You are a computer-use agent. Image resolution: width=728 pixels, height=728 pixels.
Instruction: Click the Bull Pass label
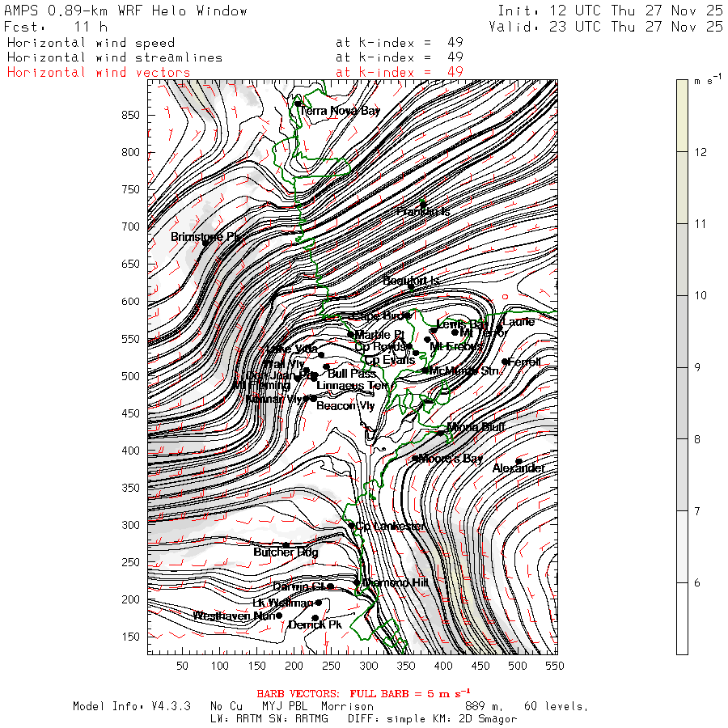(x=352, y=374)
